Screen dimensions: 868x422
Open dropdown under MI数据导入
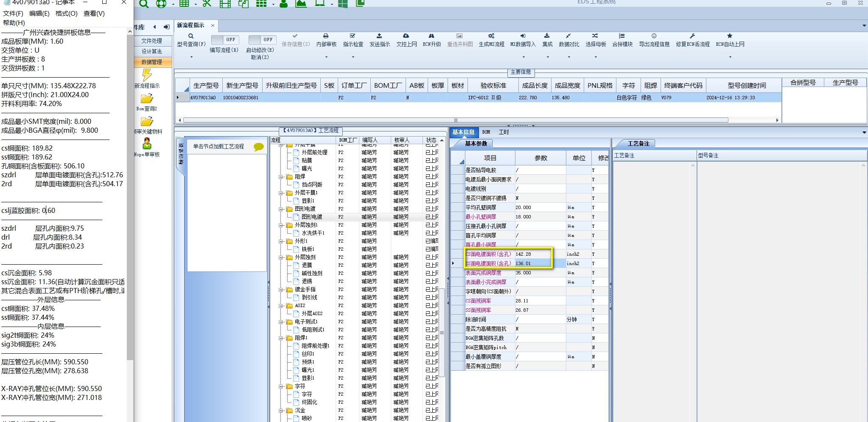click(523, 57)
